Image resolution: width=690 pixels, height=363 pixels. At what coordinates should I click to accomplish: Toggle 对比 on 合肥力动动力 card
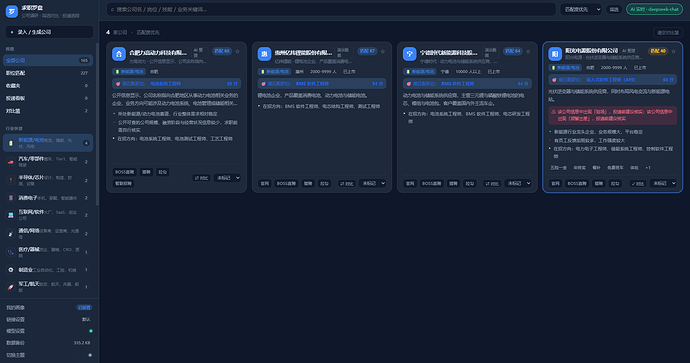(201, 178)
